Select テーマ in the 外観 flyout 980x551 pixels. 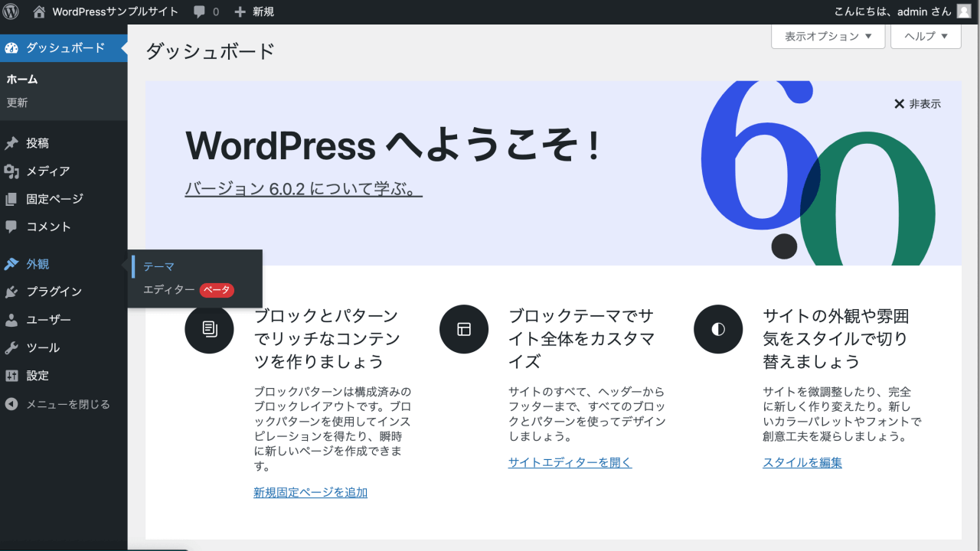point(159,267)
